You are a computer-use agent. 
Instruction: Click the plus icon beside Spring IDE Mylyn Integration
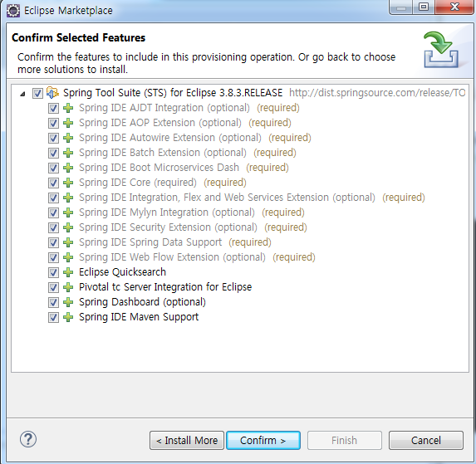coord(68,212)
